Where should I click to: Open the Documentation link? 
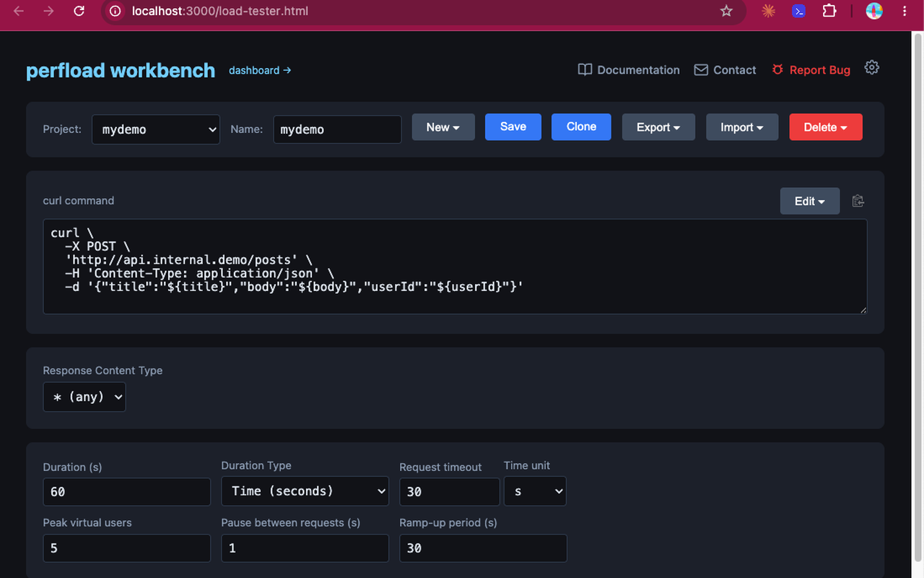tap(629, 70)
